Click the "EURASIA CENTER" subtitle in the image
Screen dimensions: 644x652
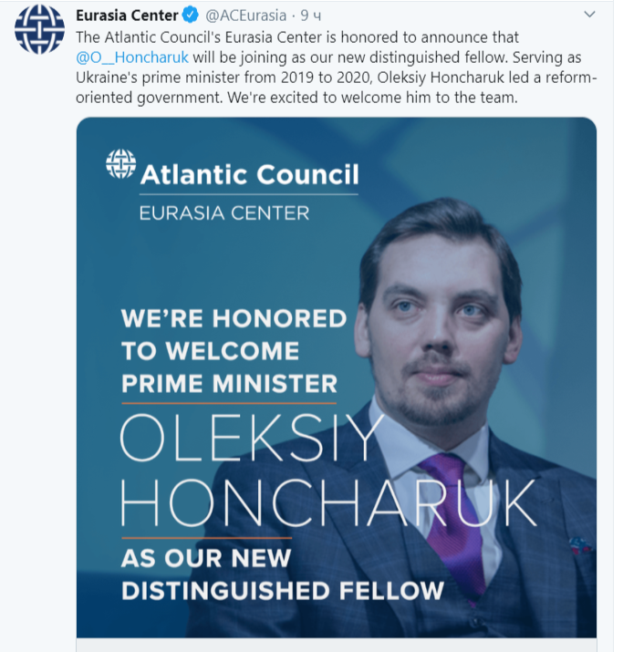point(223,213)
